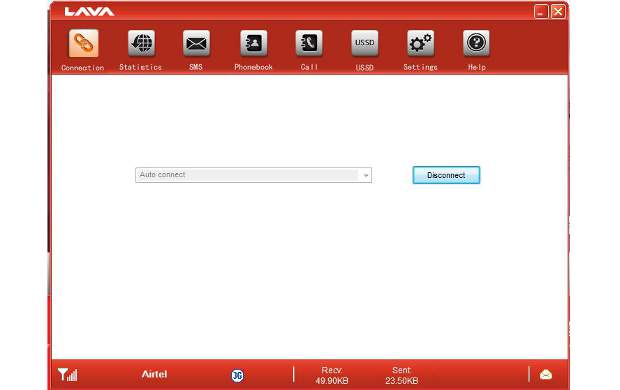Open the SMS envelope icon
Viewport: 620px width, 390px height.
196,43
